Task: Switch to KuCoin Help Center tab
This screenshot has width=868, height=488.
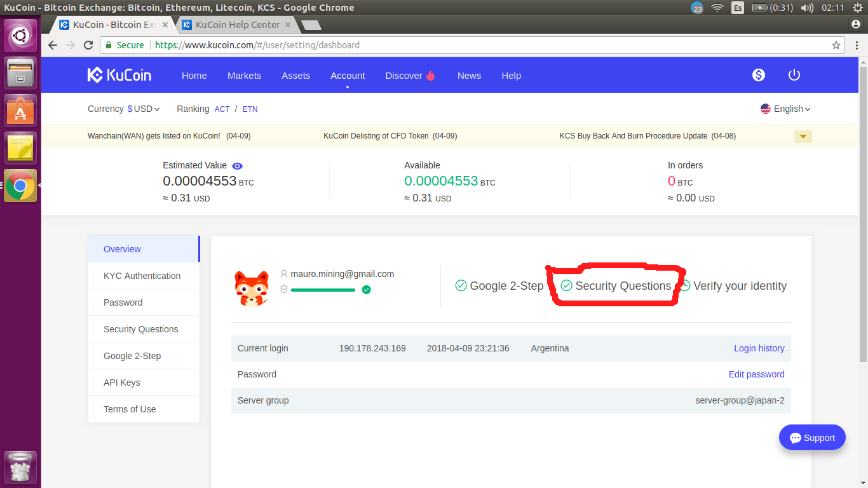Action: (x=238, y=25)
